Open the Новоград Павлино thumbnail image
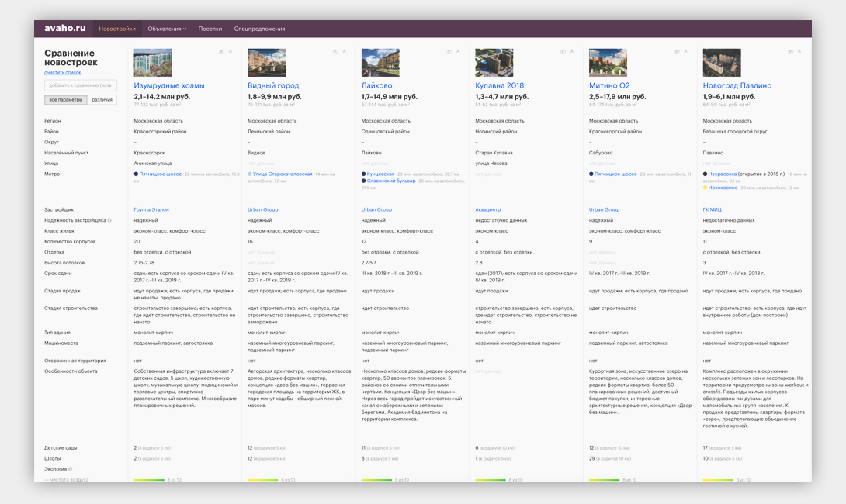The height and width of the screenshot is (504, 846). (x=722, y=63)
